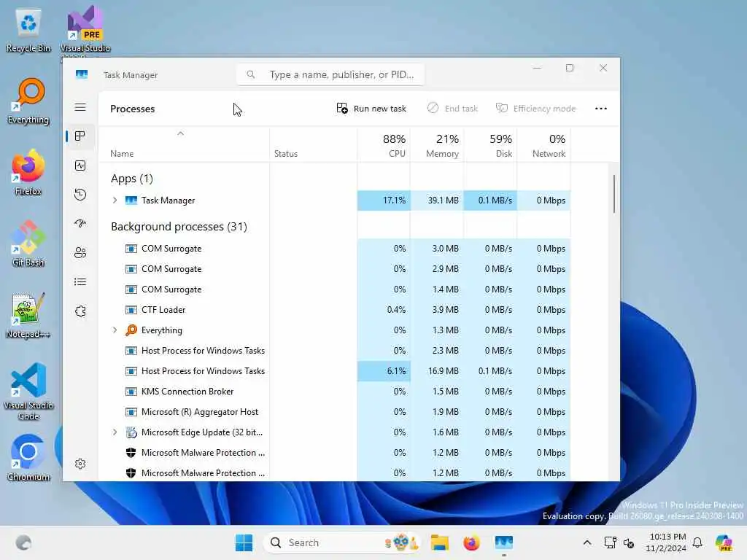Click the taskbar Search box
Image resolution: width=747 pixels, height=560 pixels.
[x=341, y=542]
